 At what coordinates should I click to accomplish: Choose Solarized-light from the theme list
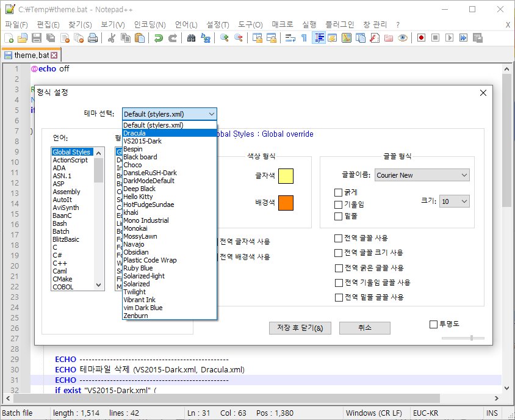(170, 276)
